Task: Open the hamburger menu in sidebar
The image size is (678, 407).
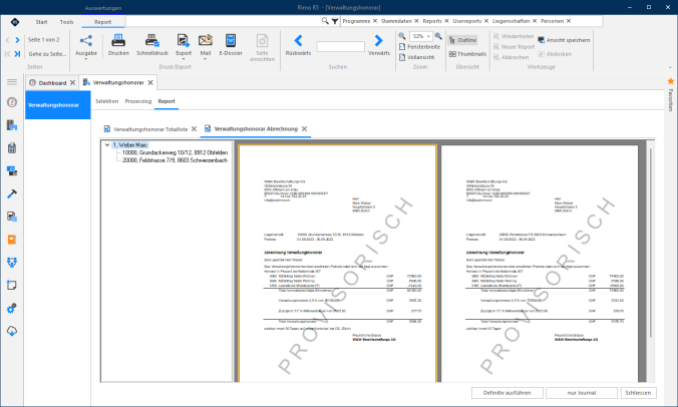Action: click(x=12, y=82)
